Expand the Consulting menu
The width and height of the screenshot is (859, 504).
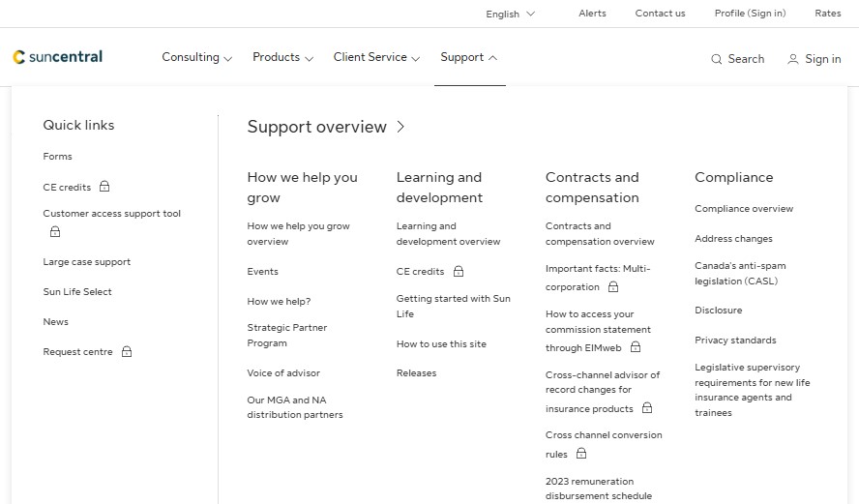coord(196,57)
